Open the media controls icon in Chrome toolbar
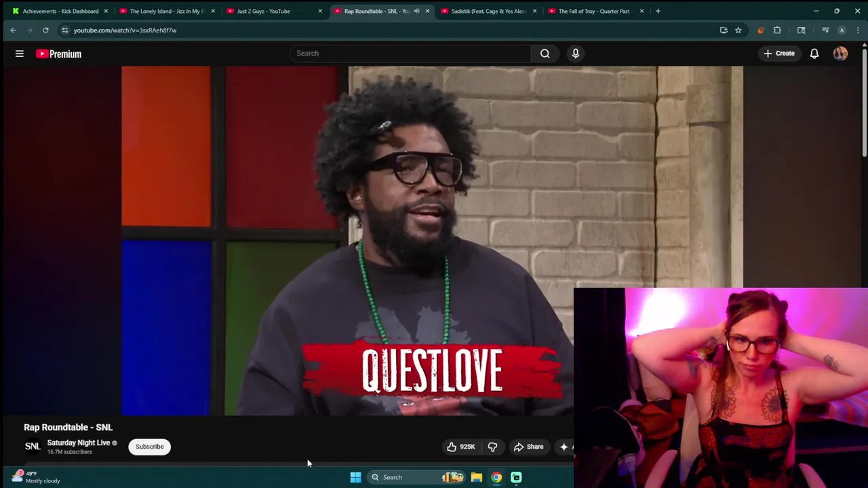This screenshot has height=488, width=868. coord(825,30)
